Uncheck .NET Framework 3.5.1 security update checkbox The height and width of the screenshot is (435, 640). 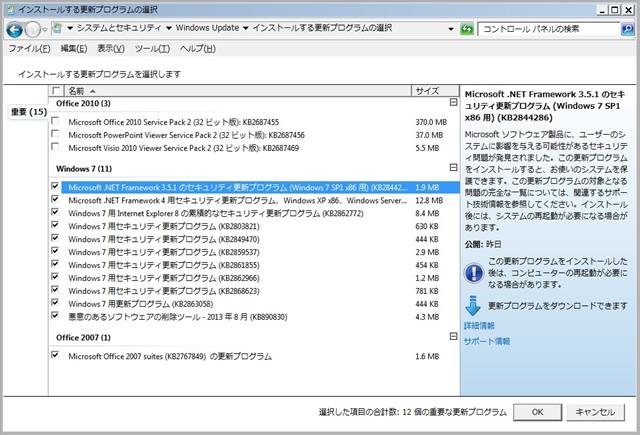[x=55, y=186]
